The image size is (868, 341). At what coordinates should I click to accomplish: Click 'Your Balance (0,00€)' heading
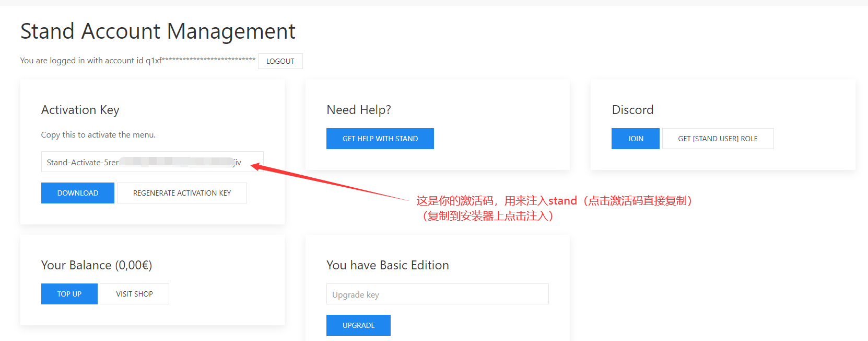click(x=97, y=265)
